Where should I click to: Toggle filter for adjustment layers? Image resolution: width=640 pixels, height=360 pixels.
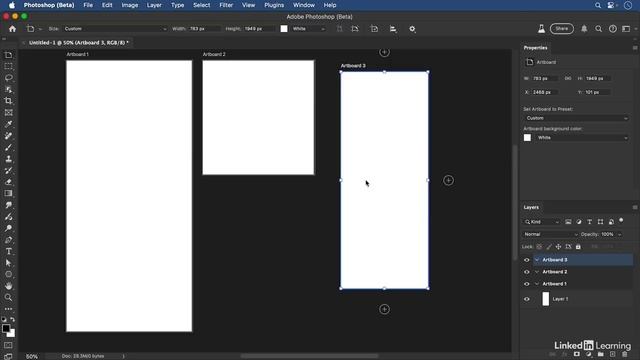pos(579,222)
